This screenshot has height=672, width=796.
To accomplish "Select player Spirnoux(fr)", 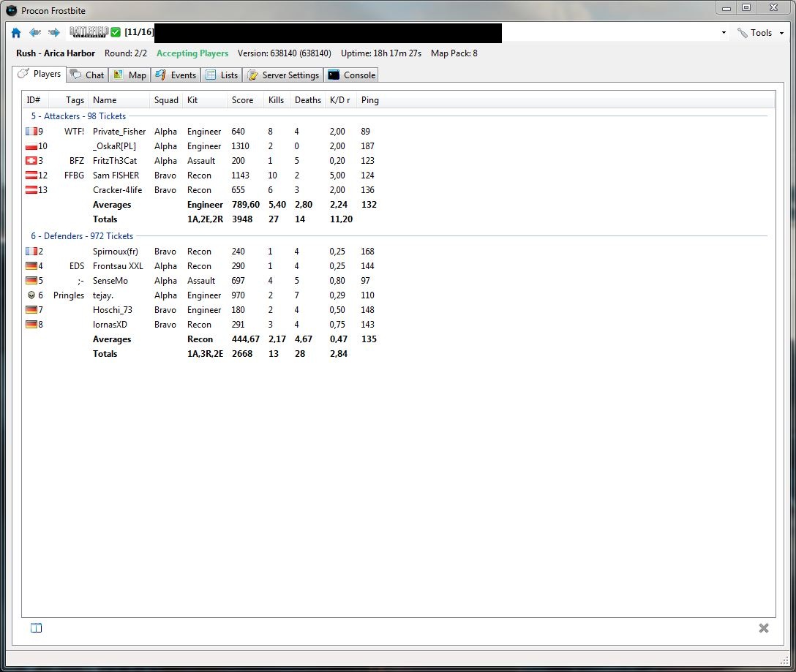I will point(116,252).
